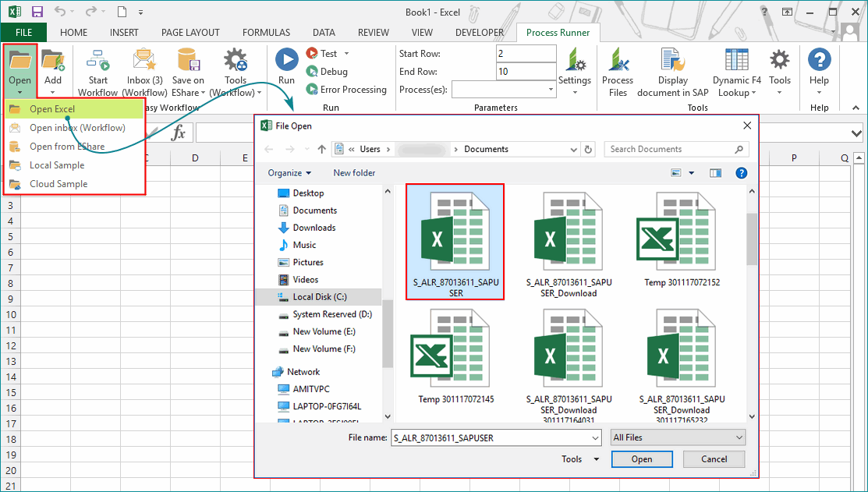
Task: Click the Debug icon
Action: (x=312, y=72)
